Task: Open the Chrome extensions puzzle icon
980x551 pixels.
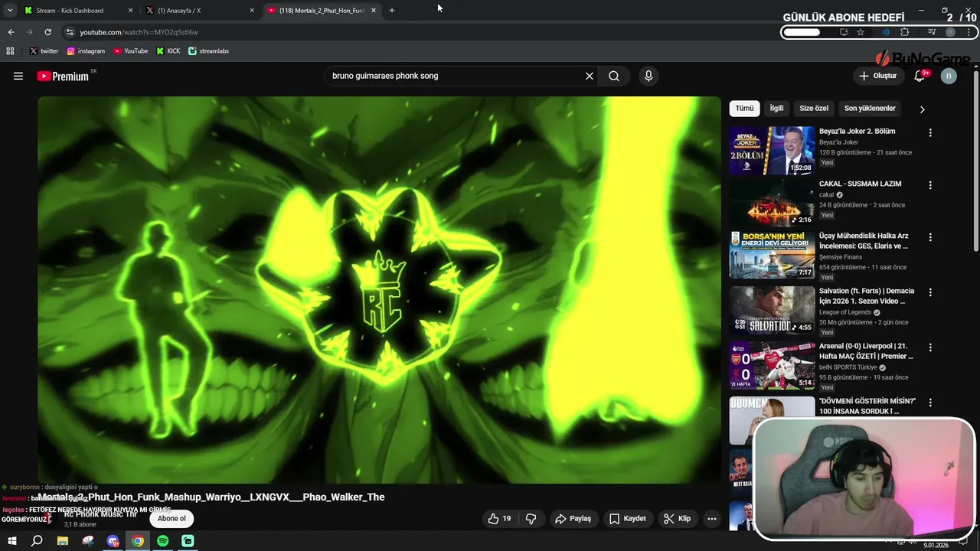Action: [x=904, y=32]
